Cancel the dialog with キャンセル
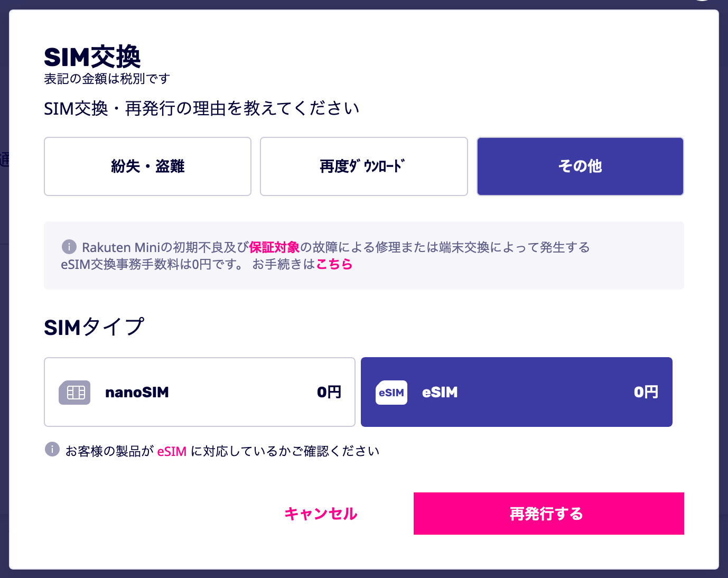Screen dimensions: 728x578 tap(321, 514)
